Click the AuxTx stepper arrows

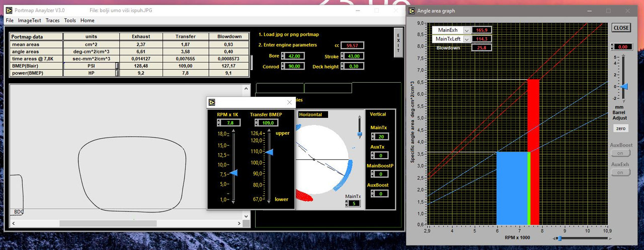coord(373,155)
